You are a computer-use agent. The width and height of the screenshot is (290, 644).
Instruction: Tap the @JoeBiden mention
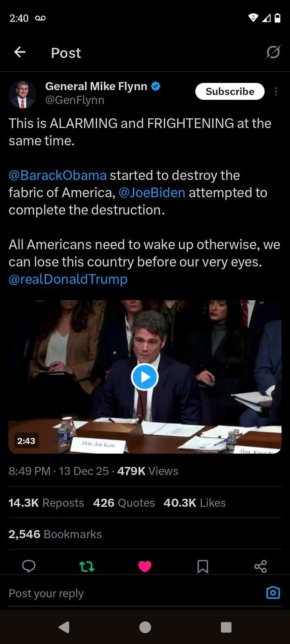[x=152, y=193]
